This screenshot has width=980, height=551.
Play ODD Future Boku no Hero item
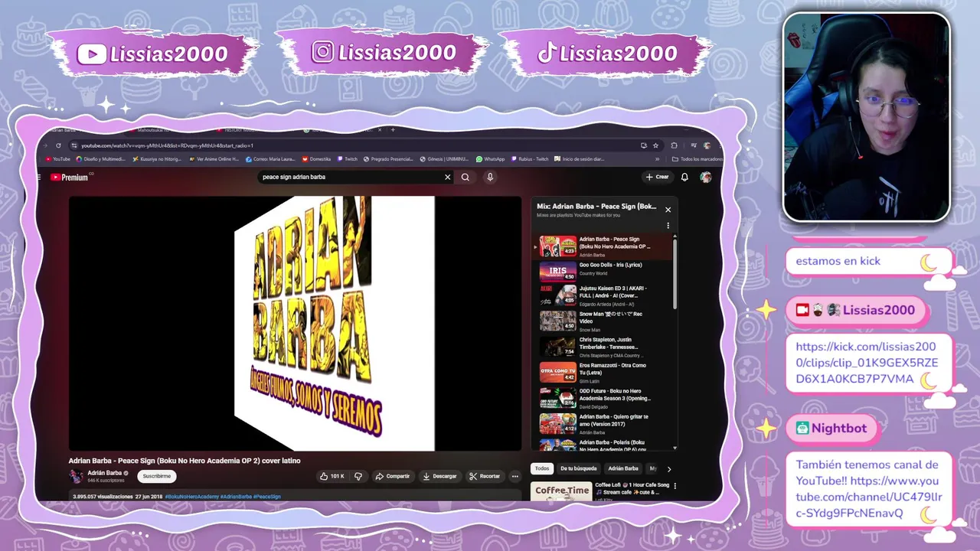tap(603, 398)
